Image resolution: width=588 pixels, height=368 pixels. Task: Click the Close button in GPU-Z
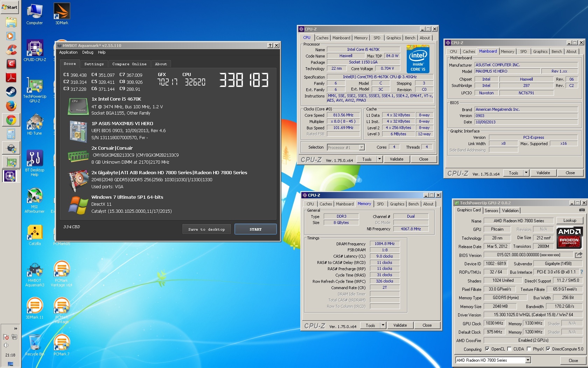[573, 360]
